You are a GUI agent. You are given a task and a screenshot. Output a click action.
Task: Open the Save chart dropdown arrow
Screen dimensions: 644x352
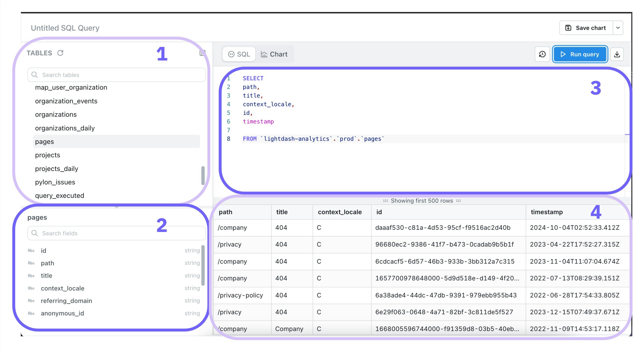tap(618, 28)
